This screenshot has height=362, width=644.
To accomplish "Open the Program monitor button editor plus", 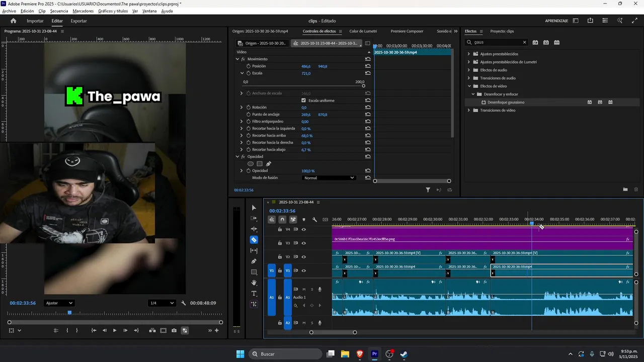I will [x=217, y=330].
